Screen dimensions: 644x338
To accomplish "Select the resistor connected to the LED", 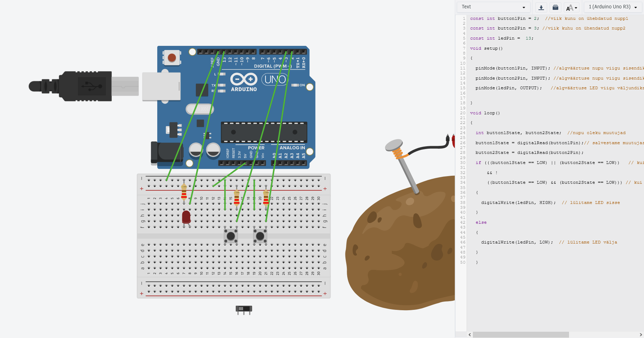I will tap(184, 192).
